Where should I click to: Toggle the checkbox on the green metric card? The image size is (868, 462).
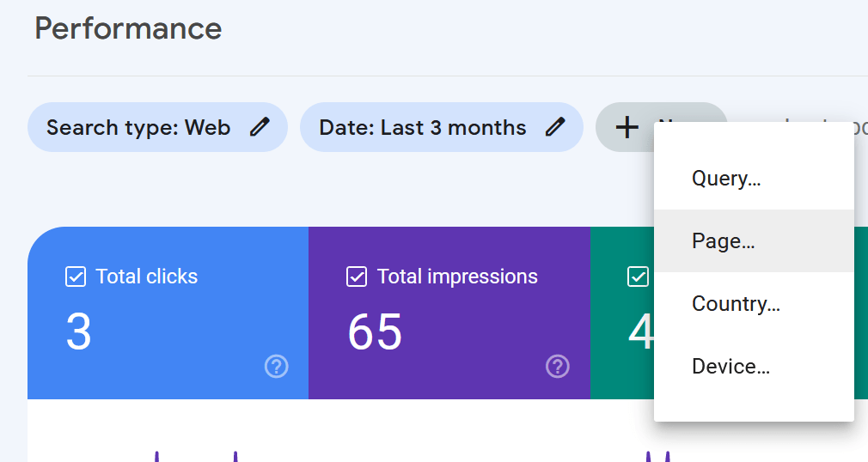[x=638, y=277]
